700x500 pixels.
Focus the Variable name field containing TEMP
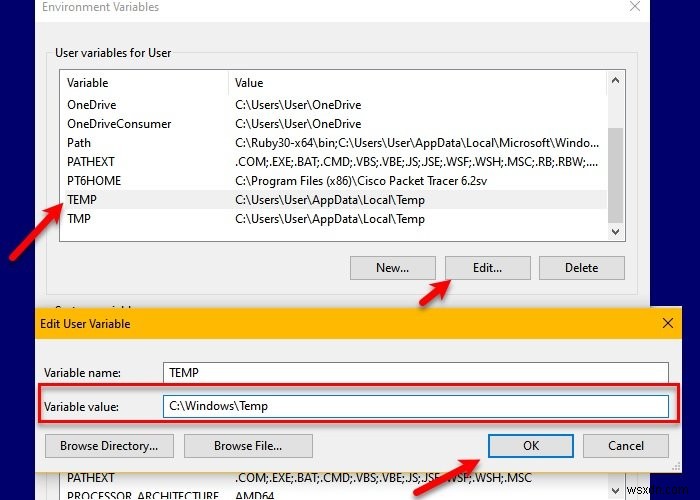point(416,372)
